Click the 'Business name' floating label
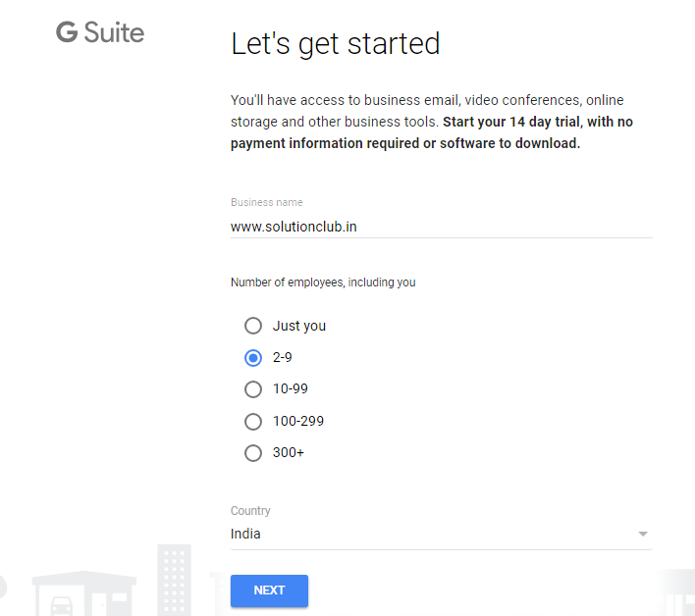The image size is (695, 616). 266,202
